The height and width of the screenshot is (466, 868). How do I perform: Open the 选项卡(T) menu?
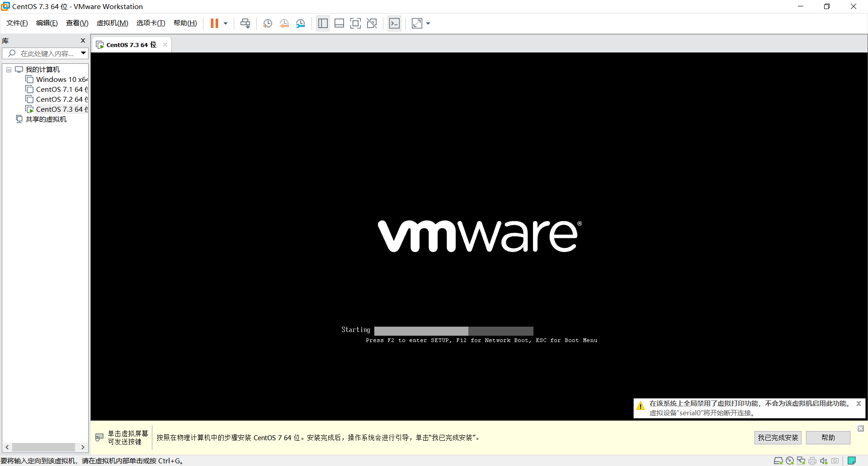[x=151, y=23]
